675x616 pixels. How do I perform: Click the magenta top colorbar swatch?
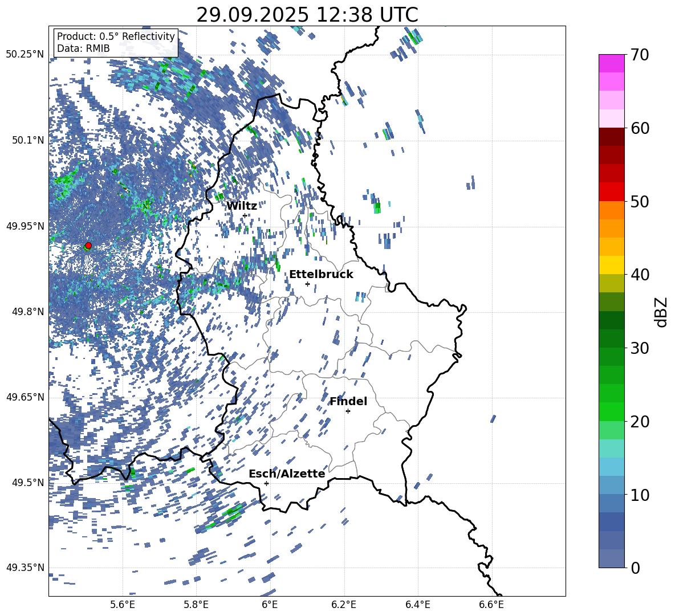coord(611,64)
